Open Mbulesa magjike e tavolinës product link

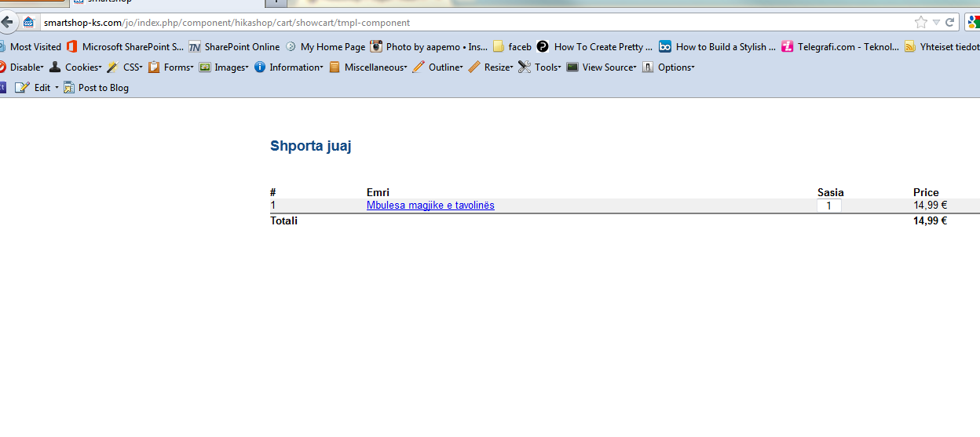[430, 206]
